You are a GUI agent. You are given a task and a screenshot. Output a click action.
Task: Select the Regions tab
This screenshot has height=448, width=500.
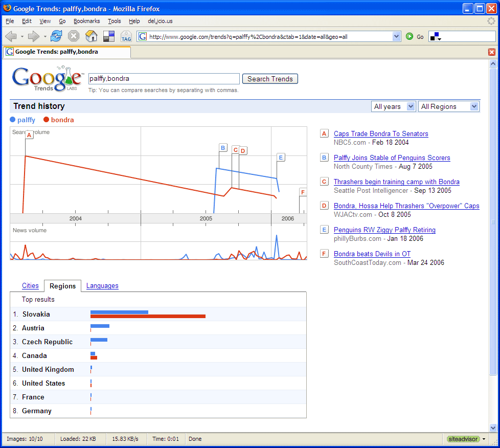click(x=62, y=286)
